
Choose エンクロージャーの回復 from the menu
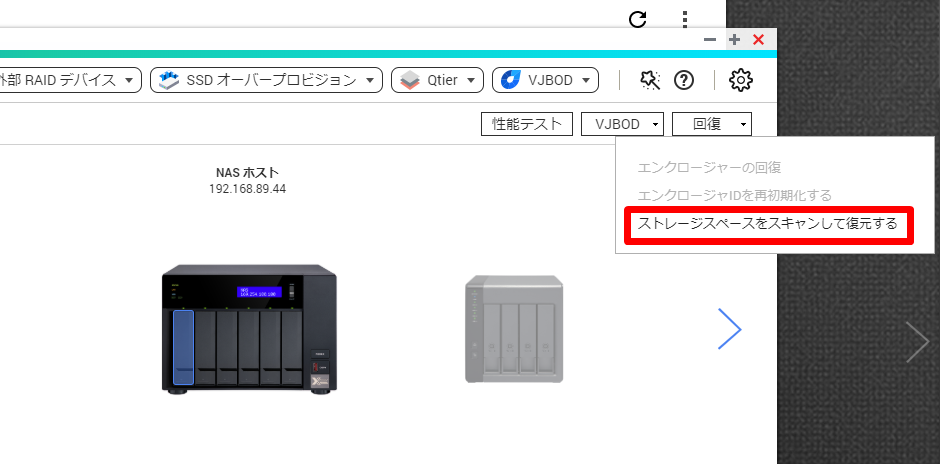click(x=709, y=168)
